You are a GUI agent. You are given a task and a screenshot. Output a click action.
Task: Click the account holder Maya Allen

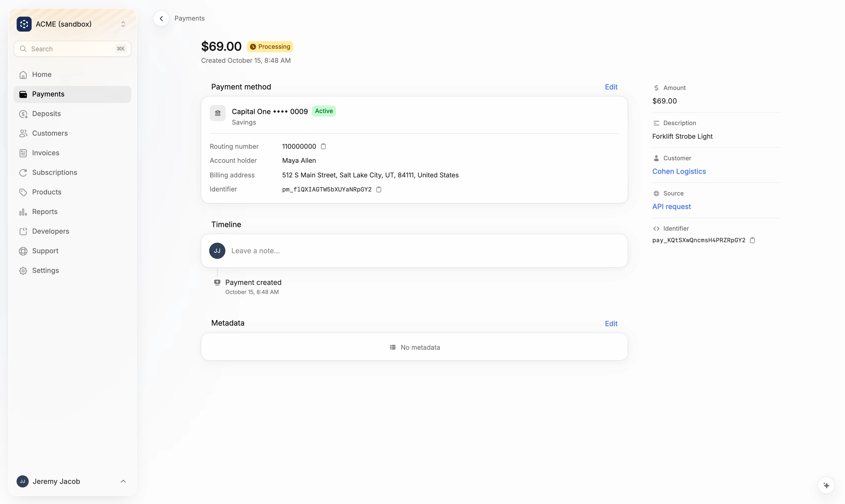[299, 161]
